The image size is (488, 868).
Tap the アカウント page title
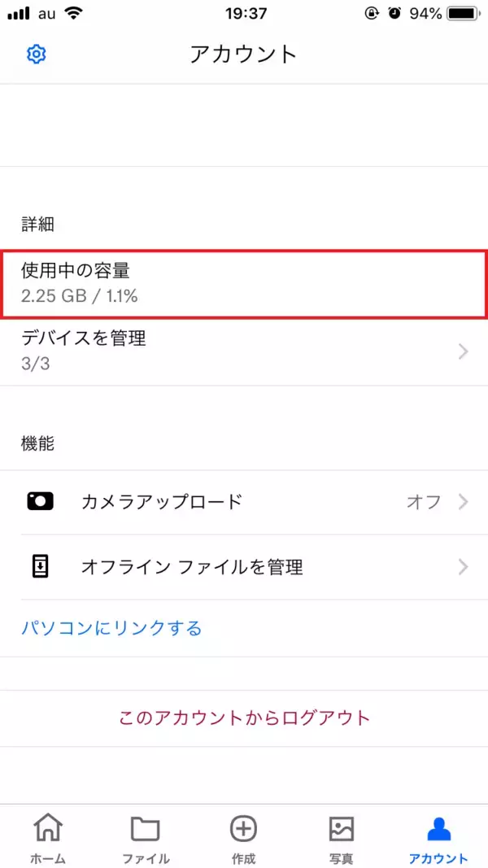[243, 55]
